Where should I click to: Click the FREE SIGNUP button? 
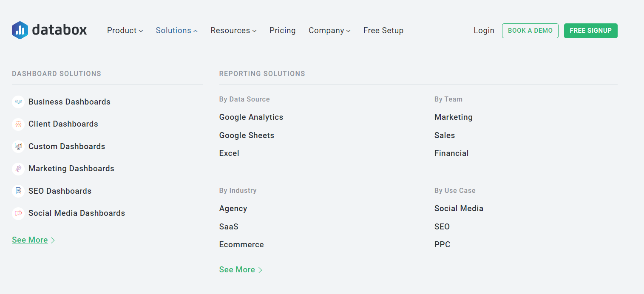tap(590, 31)
